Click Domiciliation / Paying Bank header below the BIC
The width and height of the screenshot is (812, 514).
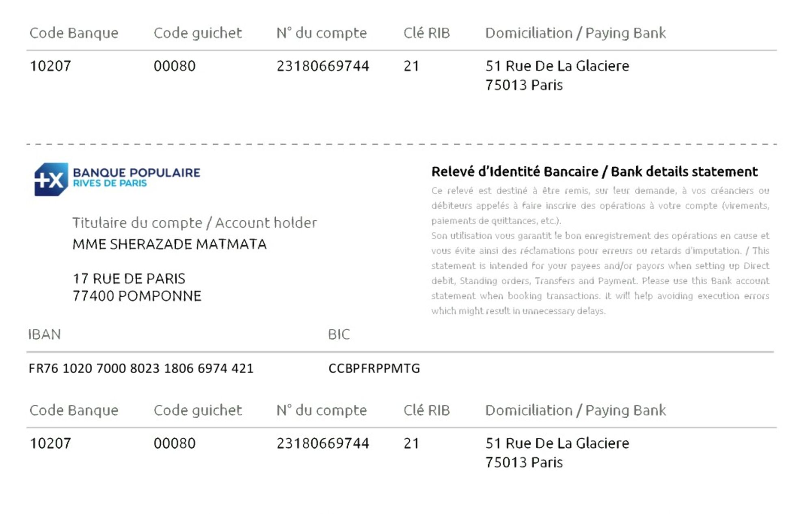point(575,410)
